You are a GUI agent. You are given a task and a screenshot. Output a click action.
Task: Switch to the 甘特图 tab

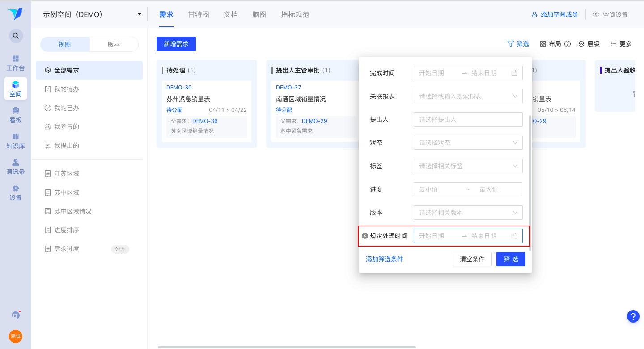click(x=198, y=14)
